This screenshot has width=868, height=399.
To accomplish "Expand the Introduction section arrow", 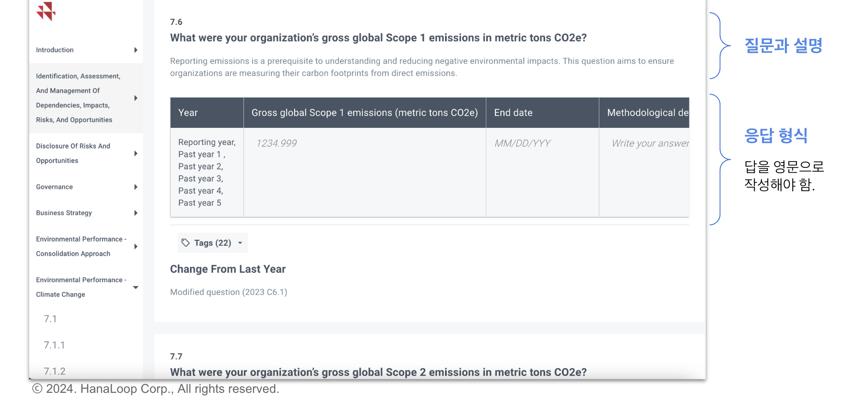I will (136, 50).
